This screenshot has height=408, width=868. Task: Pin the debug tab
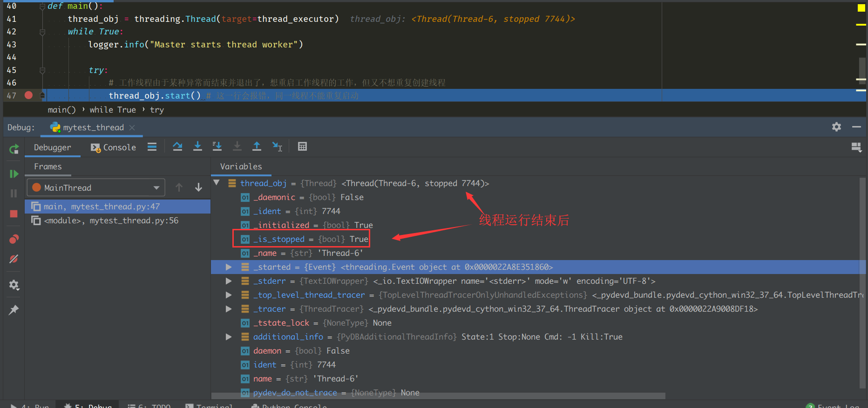[14, 310]
